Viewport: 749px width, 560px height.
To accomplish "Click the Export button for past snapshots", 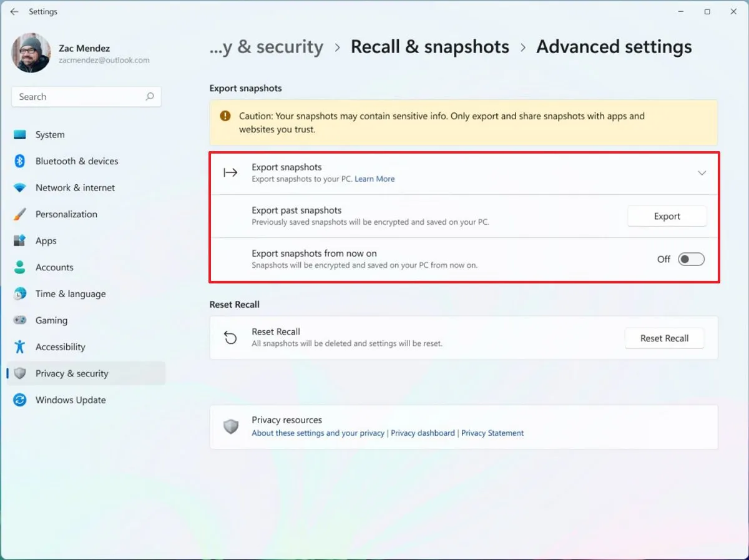I will (667, 216).
